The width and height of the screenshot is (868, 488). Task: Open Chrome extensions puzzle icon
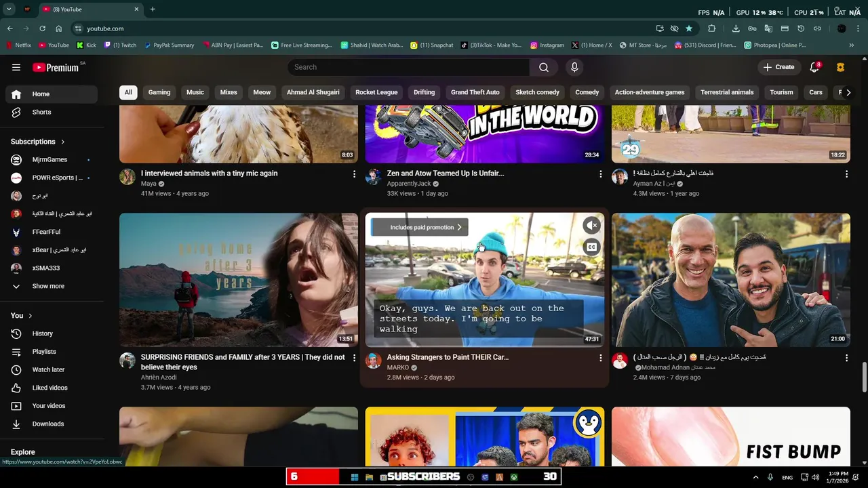711,28
